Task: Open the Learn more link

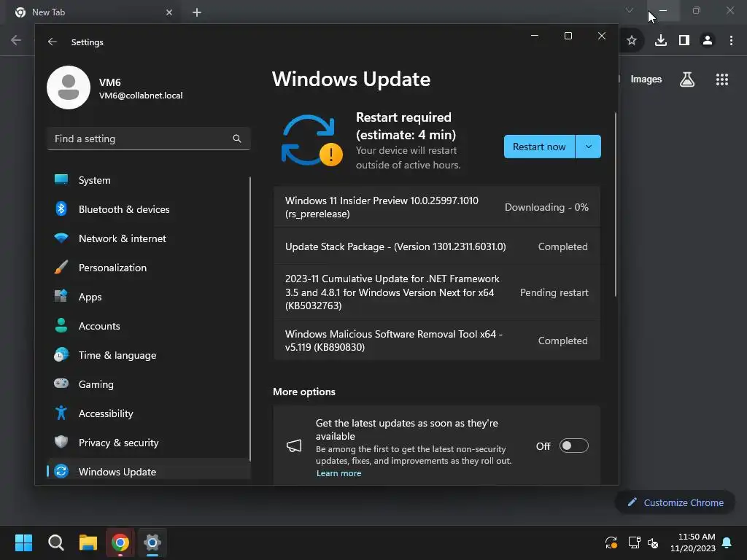Action: (338, 473)
